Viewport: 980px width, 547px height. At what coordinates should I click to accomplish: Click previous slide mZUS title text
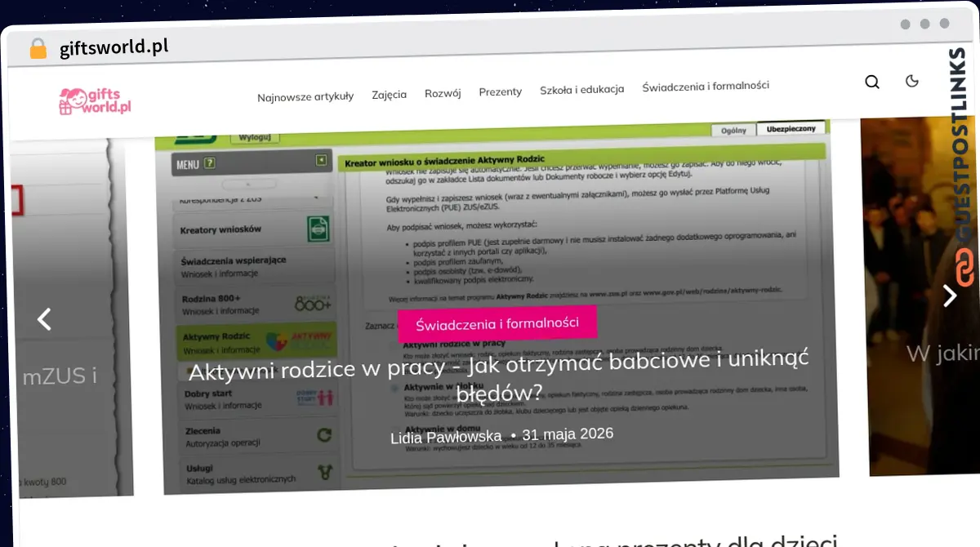60,376
